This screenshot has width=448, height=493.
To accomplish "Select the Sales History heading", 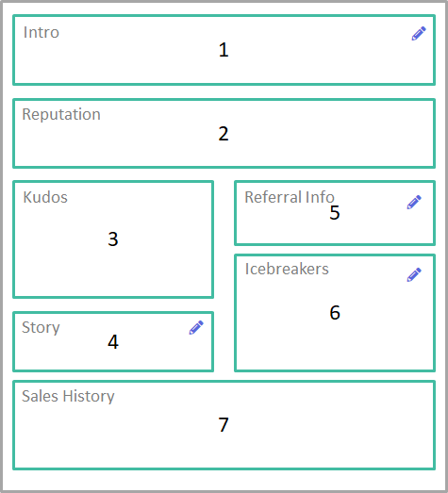I will point(68,396).
